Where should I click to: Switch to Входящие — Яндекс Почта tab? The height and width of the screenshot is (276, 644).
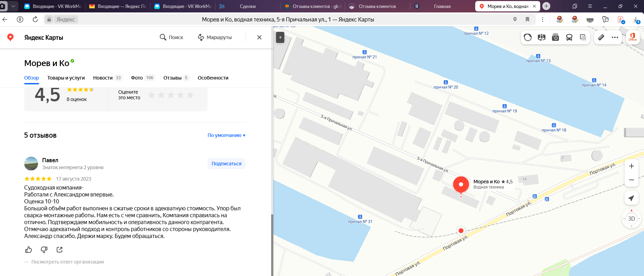pos(118,6)
